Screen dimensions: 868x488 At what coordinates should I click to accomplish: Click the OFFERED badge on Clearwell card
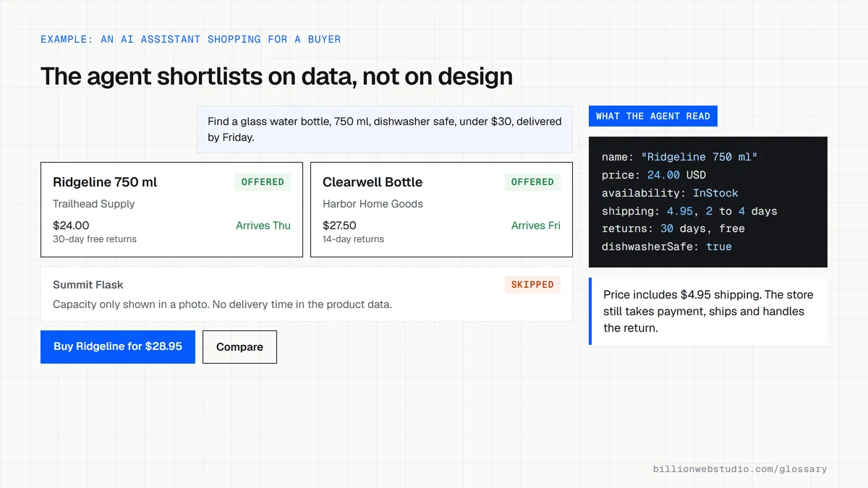pos(532,182)
